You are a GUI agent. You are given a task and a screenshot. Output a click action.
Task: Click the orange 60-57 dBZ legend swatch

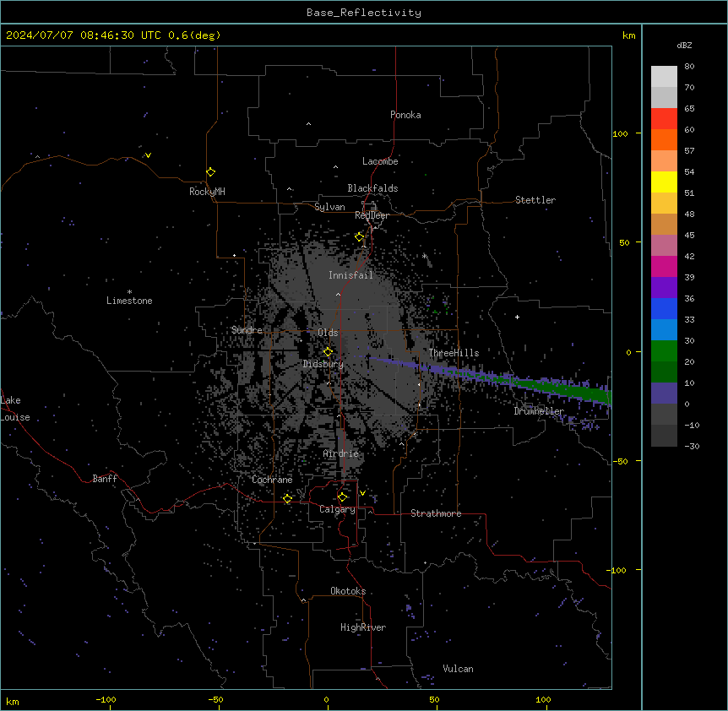(664, 139)
